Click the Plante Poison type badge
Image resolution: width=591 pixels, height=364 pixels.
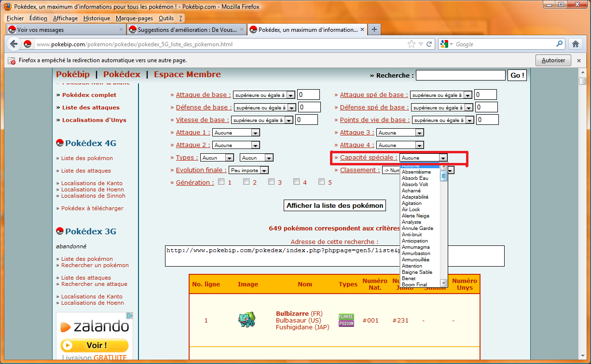[x=346, y=320]
